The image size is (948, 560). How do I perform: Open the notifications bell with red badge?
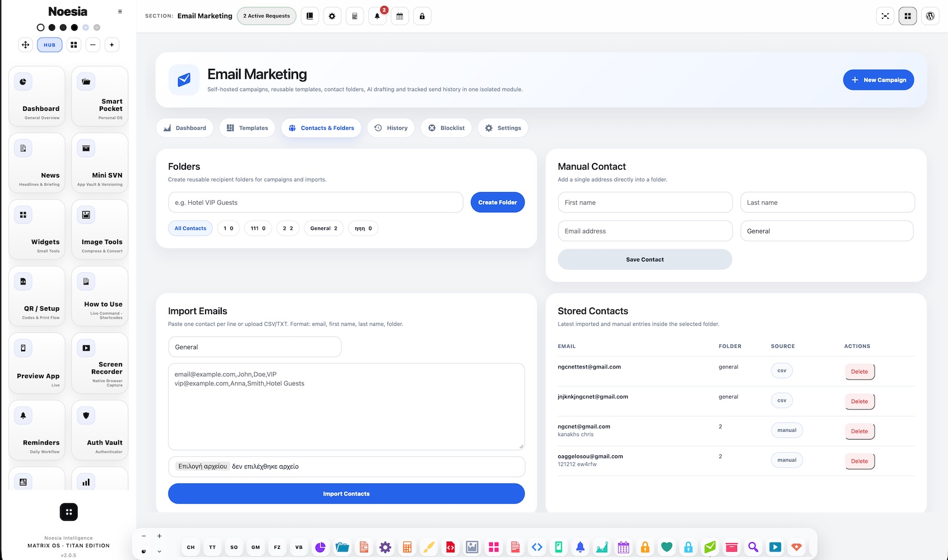tap(377, 16)
